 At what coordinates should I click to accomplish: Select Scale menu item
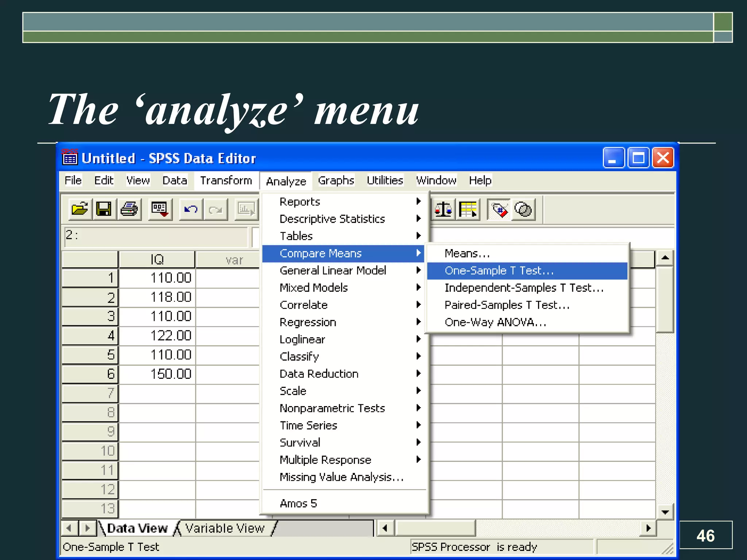coord(343,391)
